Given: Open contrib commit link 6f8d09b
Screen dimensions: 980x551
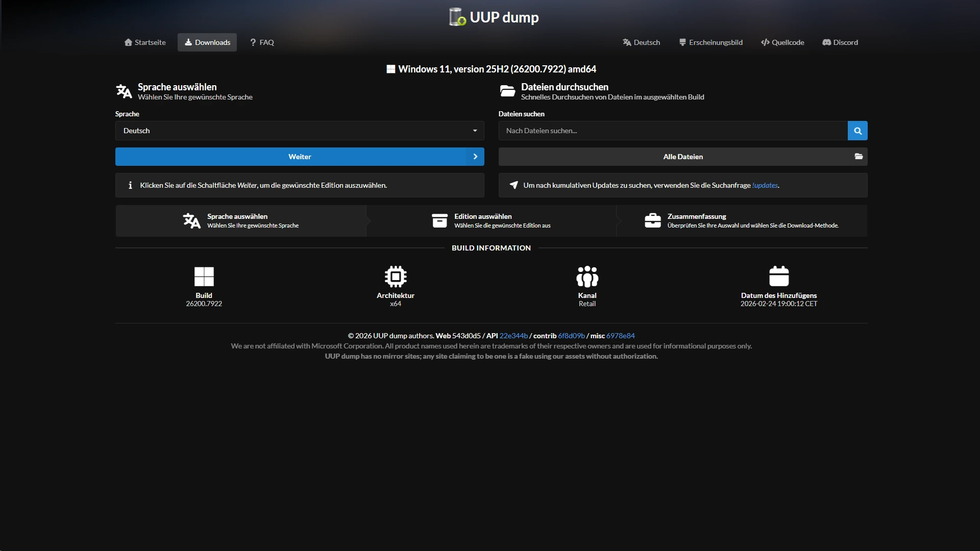Looking at the screenshot, I should pyautogui.click(x=571, y=336).
